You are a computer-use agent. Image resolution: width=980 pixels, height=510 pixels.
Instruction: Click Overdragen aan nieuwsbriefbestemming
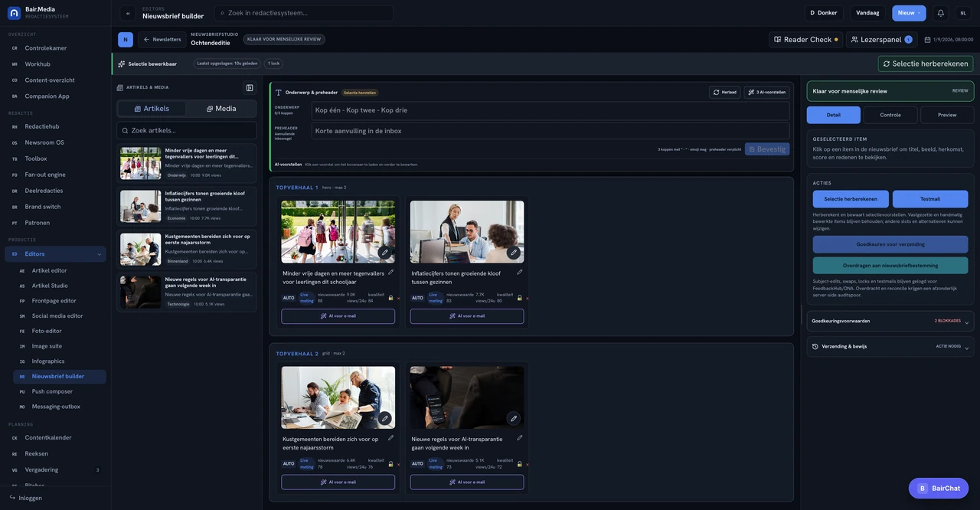click(890, 266)
